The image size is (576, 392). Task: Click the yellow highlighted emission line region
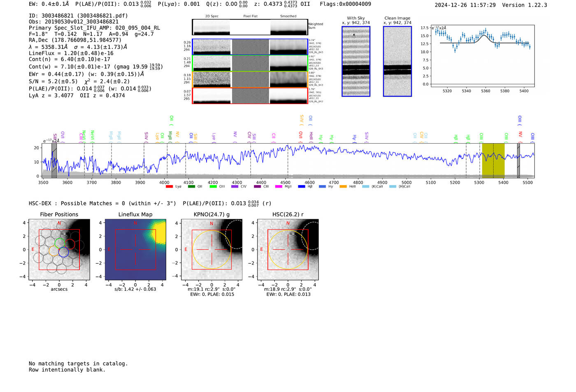493,160
